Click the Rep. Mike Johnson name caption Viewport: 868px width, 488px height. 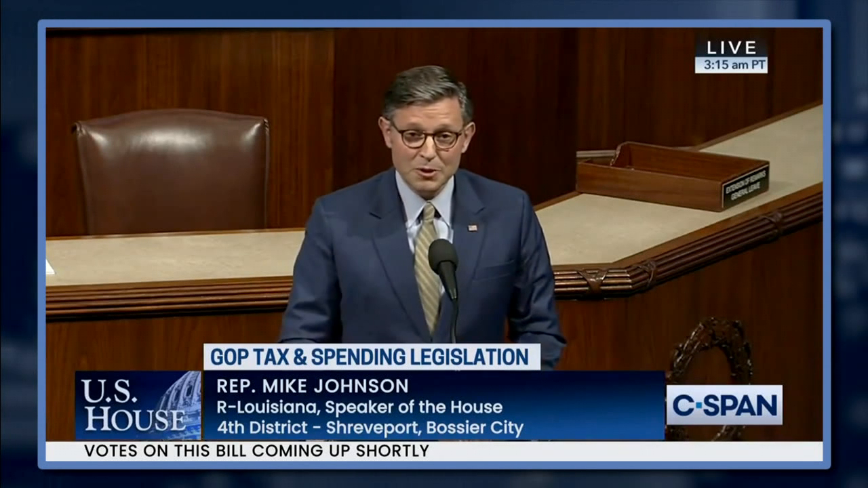(312, 386)
